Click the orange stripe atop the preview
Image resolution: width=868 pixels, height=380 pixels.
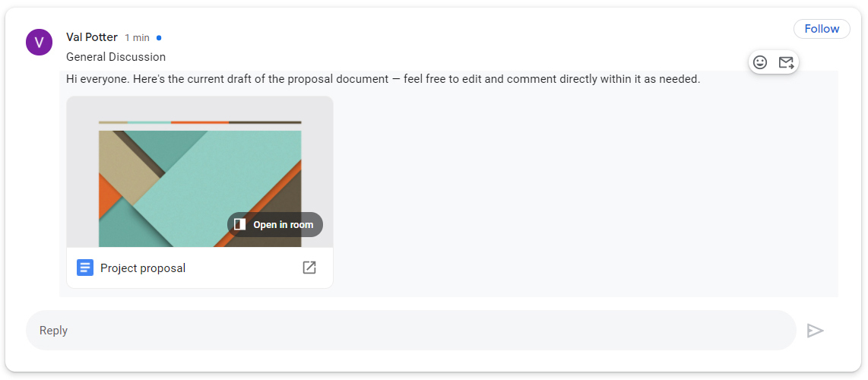point(199,122)
